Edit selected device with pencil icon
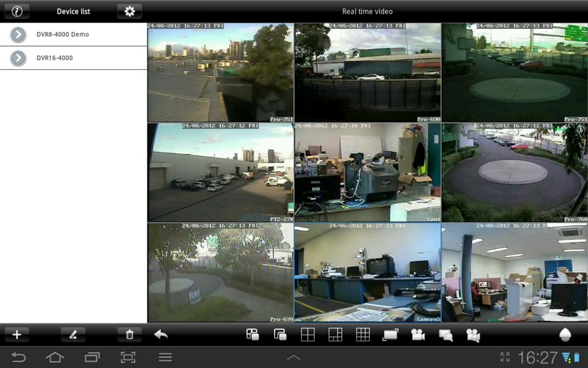The height and width of the screenshot is (368, 588). 73,335
